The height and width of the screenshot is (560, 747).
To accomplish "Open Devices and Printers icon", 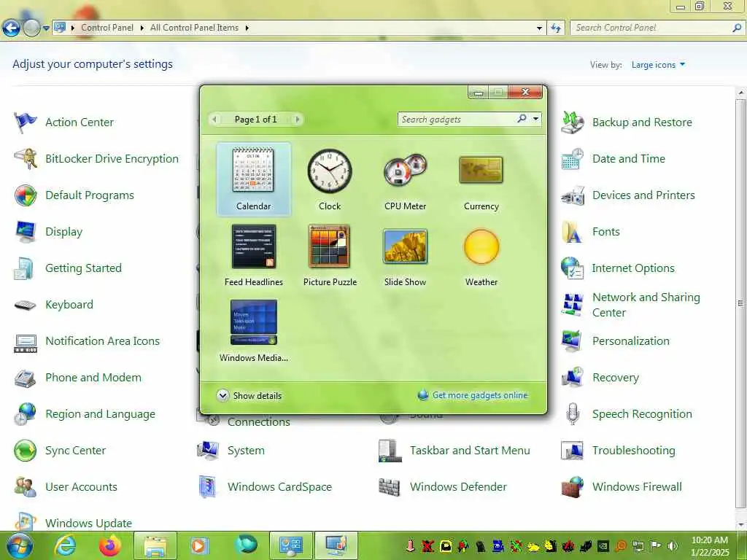I will [x=573, y=195].
